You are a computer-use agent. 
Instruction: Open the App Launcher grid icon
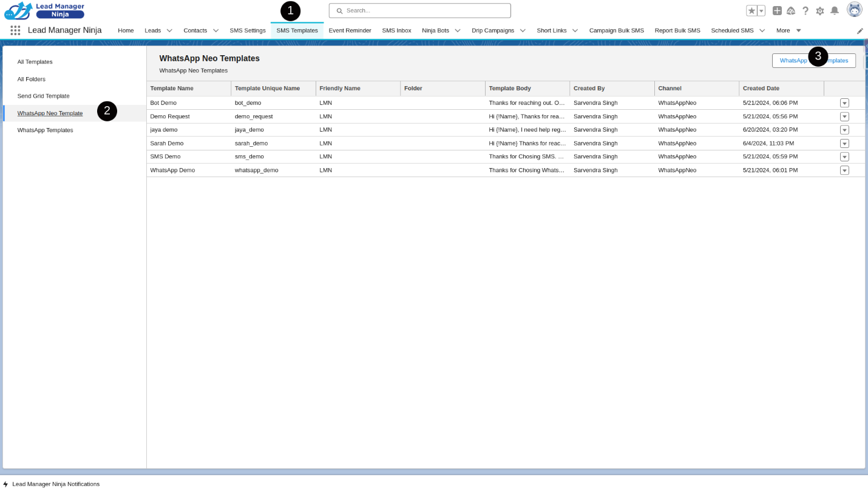[x=15, y=30]
